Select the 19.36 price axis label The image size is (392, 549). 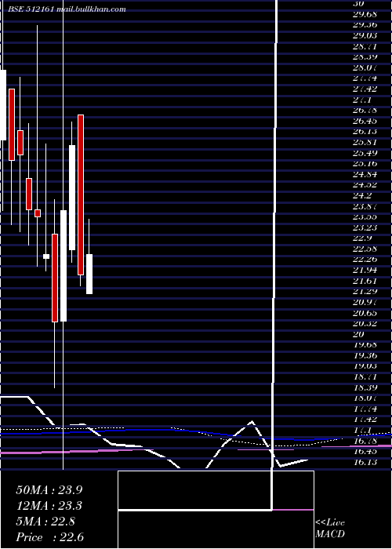(365, 355)
